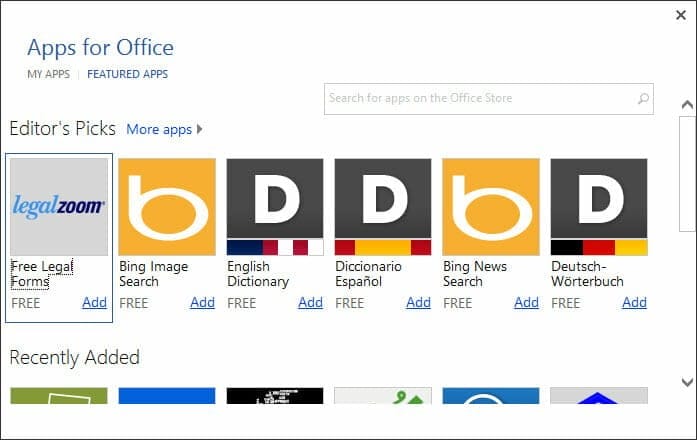Open the English Dictionary app icon

[x=275, y=206]
